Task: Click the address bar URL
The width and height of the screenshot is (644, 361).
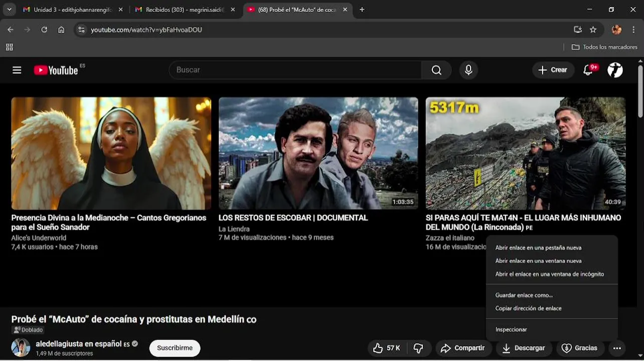Action: pyautogui.click(x=146, y=30)
